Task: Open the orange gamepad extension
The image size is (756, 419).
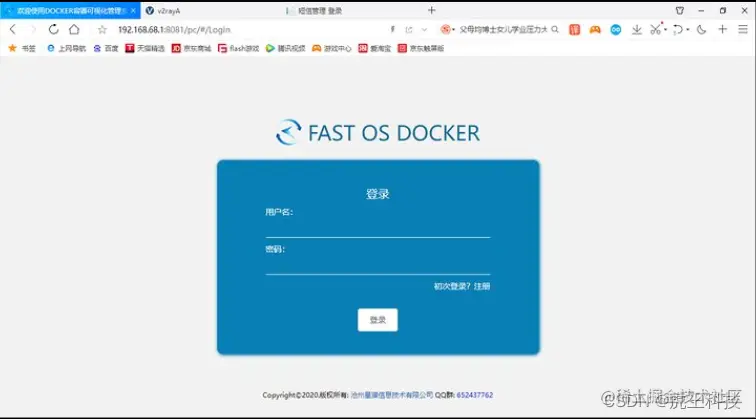Action: 595,30
